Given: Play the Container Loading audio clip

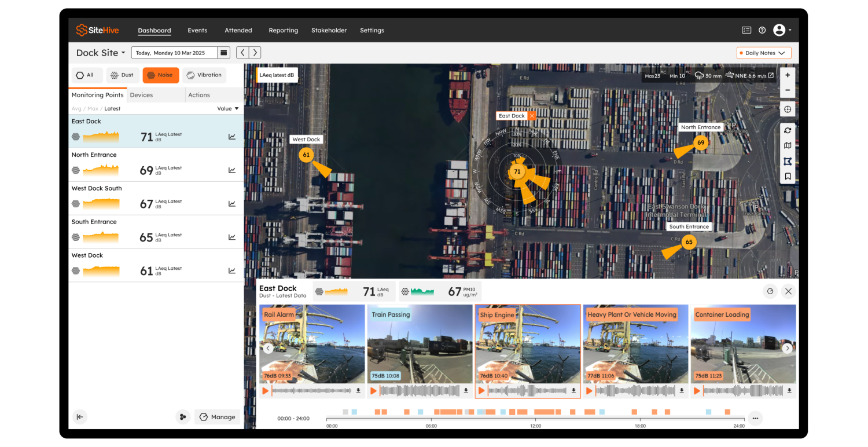Looking at the screenshot, I should coord(697,391).
